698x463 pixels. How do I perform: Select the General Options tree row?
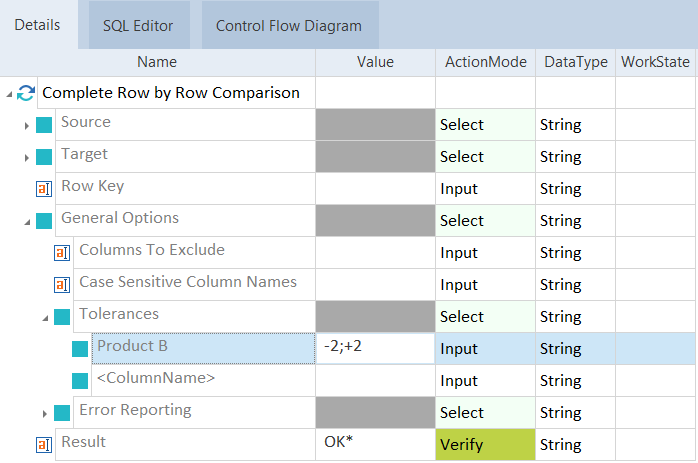[x=120, y=218]
